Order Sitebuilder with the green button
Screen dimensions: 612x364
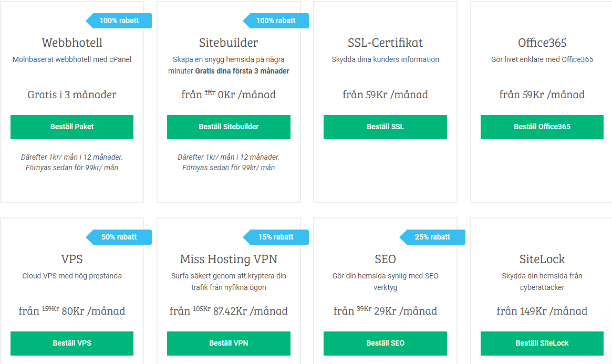click(x=229, y=127)
